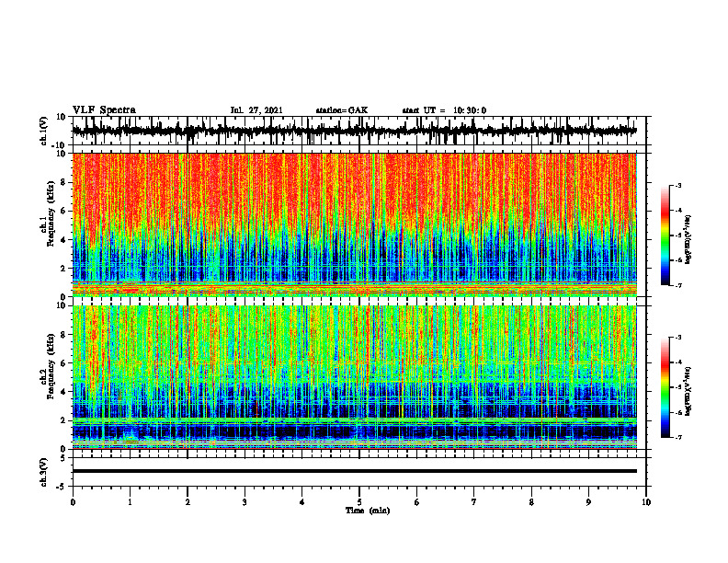The width and height of the screenshot is (728, 563).
Task: Click time axis tick label "1"
Action: pyautogui.click(x=130, y=502)
